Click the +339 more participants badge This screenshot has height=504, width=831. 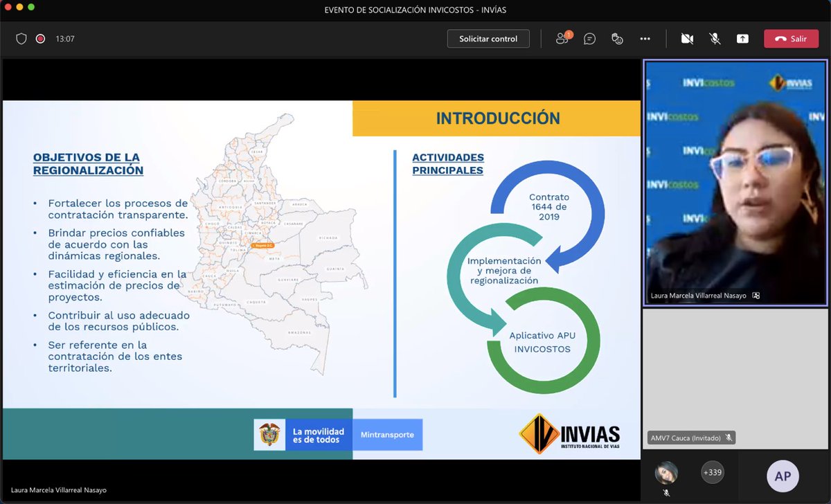[x=712, y=473]
